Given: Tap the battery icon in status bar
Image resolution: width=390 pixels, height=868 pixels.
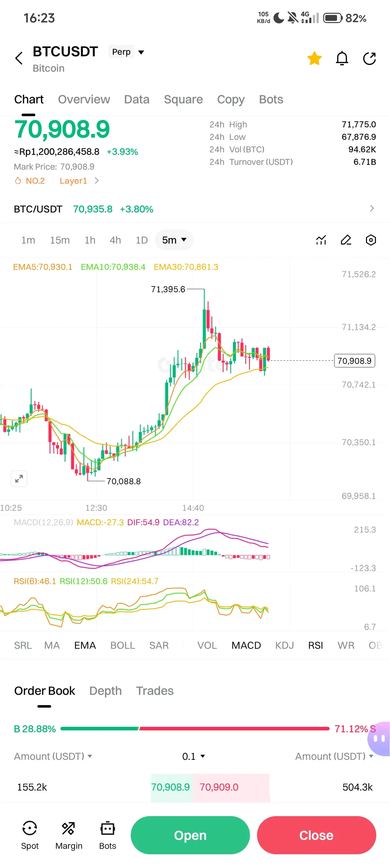Looking at the screenshot, I should (333, 18).
